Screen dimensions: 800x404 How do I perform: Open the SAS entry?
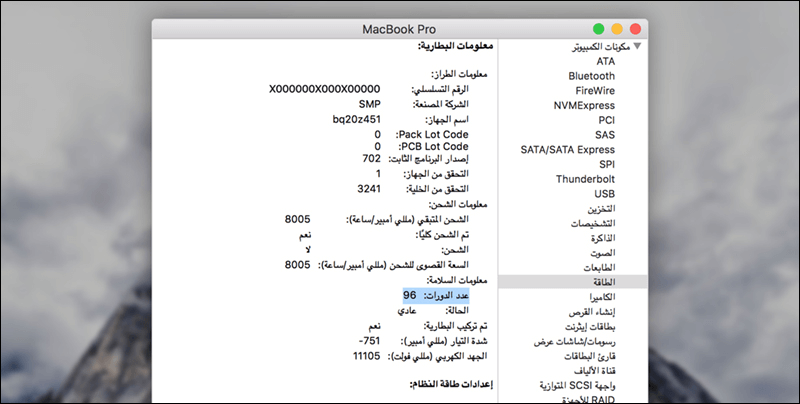(x=605, y=135)
